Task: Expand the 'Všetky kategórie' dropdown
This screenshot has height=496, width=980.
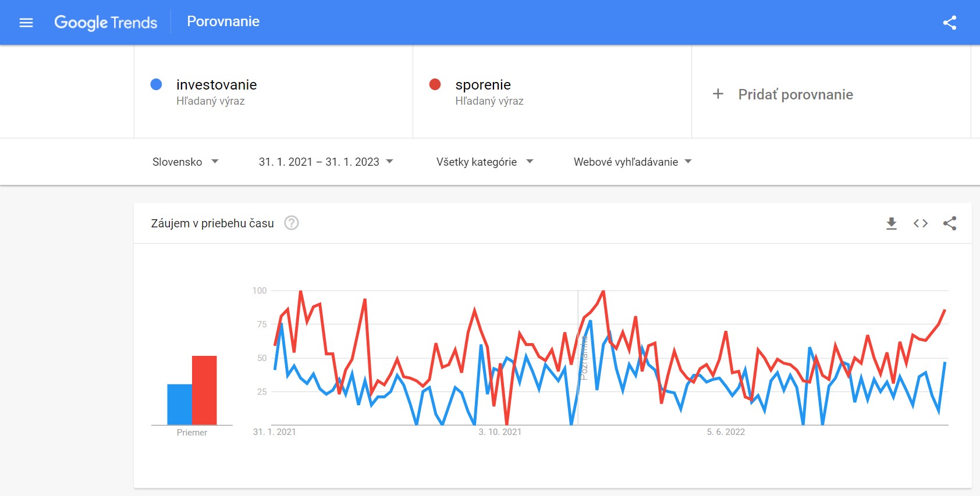Action: 484,162
